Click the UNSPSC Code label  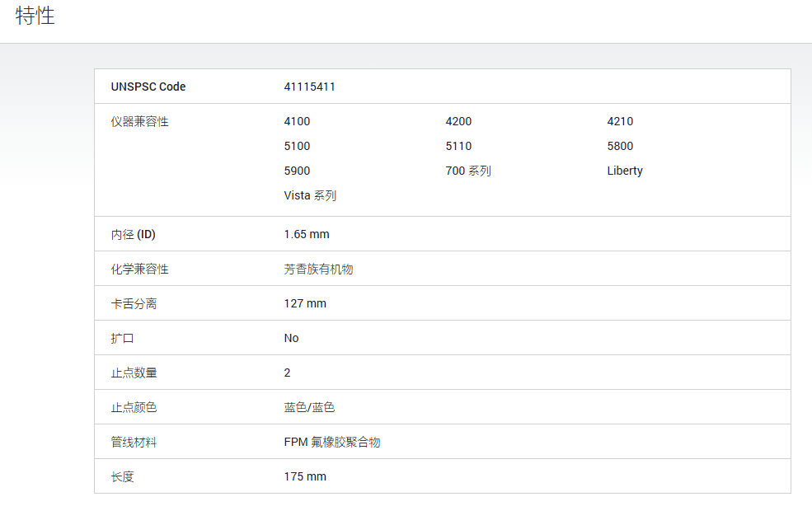pyautogui.click(x=148, y=87)
